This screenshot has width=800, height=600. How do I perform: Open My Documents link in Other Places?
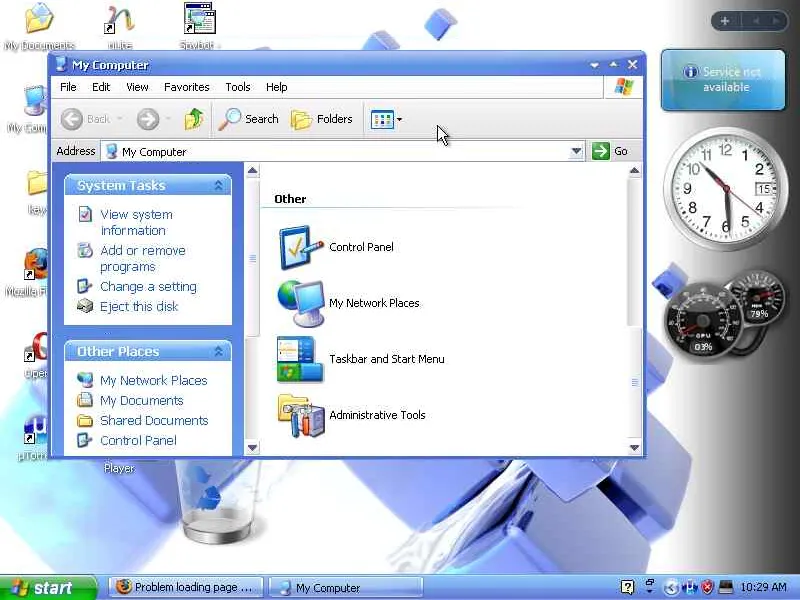141,401
